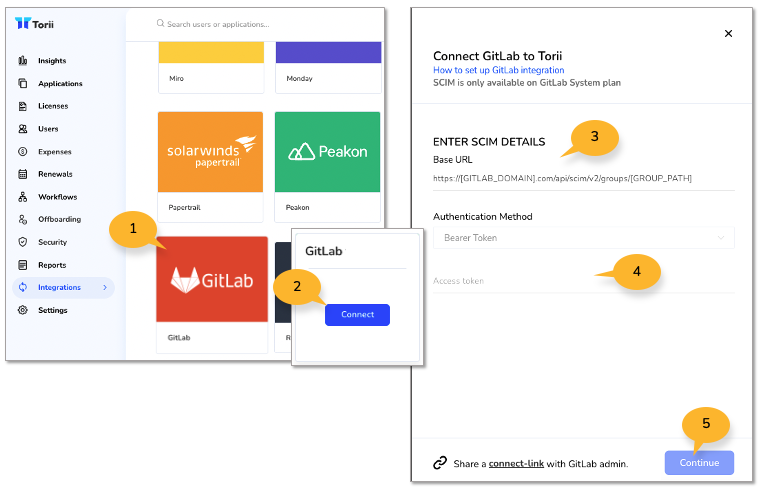Screen dimensions: 759x489
Task: Click the Workflows sidebar icon
Action: [23, 197]
